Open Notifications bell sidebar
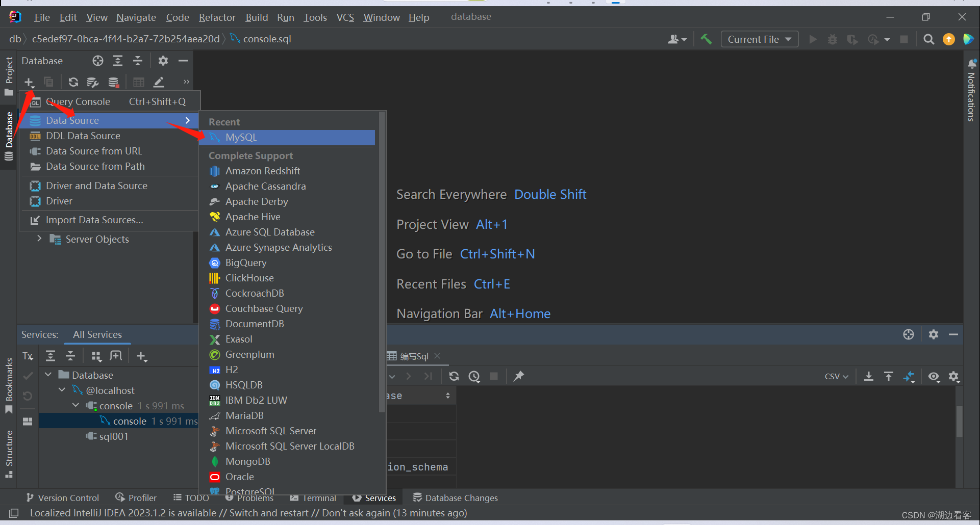This screenshot has height=525, width=980. 971,90
